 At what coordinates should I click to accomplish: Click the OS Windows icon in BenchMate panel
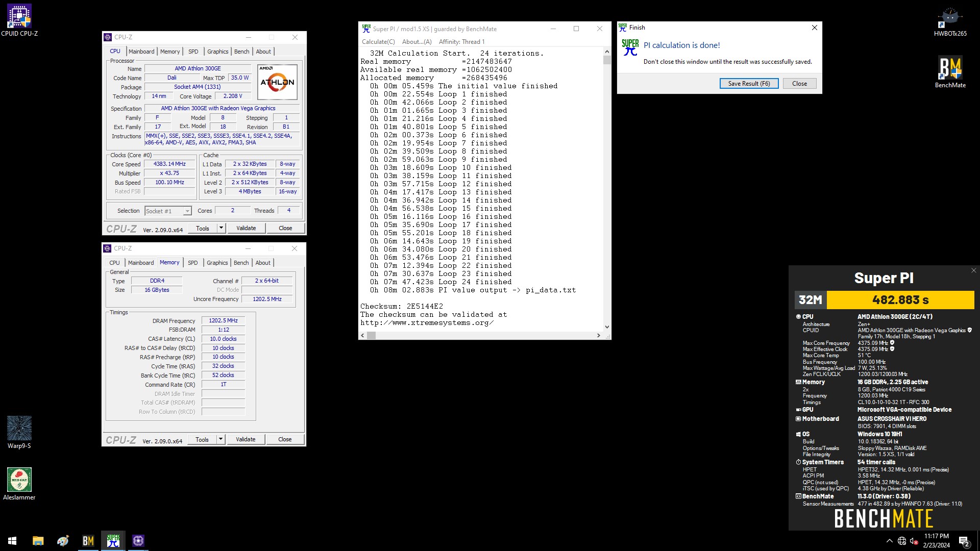[798, 434]
